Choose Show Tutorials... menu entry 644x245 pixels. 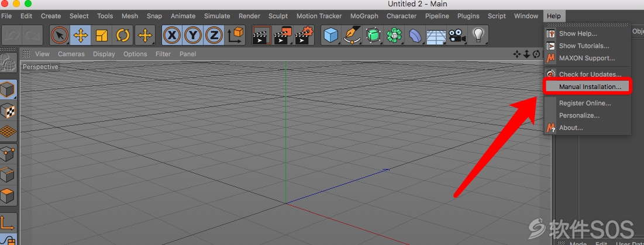click(587, 46)
